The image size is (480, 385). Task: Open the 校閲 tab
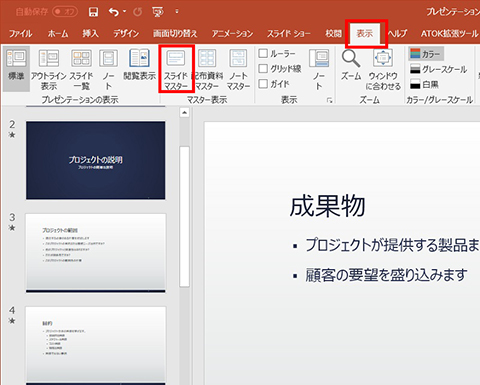coord(334,34)
